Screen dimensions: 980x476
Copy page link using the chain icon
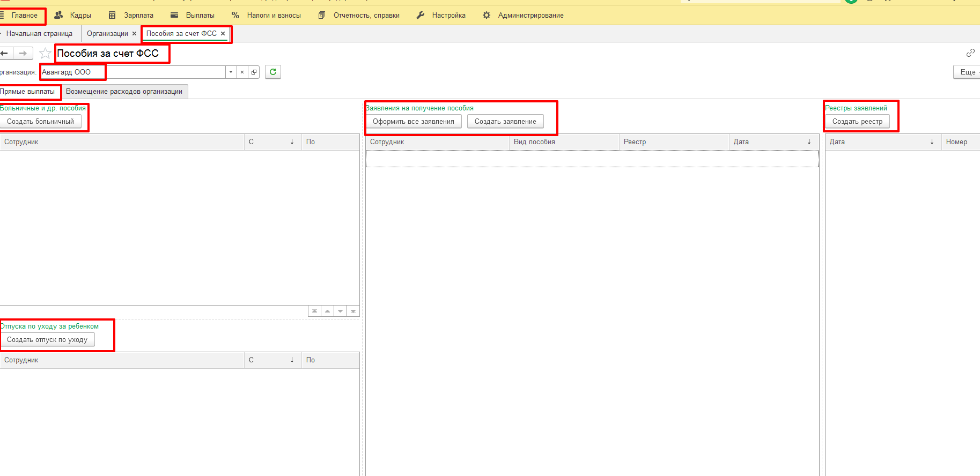[970, 53]
